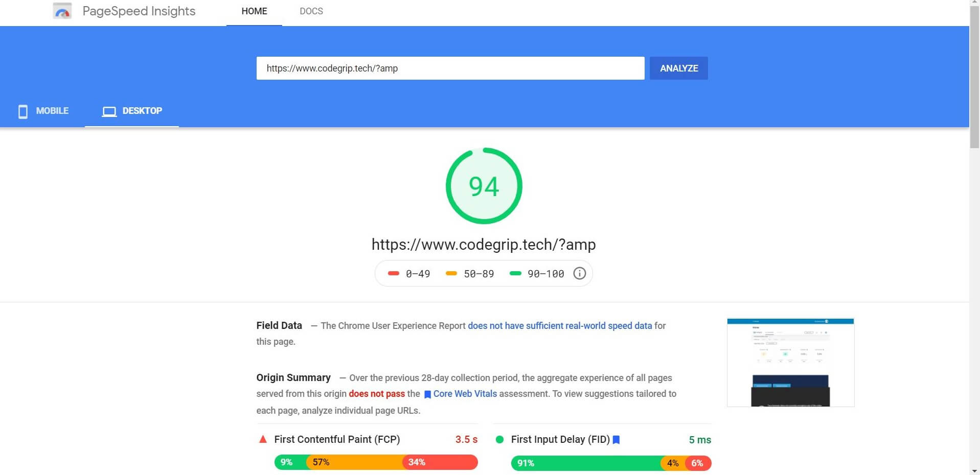This screenshot has width=980, height=475.
Task: Open the page screenshot thumbnail
Action: tap(790, 363)
